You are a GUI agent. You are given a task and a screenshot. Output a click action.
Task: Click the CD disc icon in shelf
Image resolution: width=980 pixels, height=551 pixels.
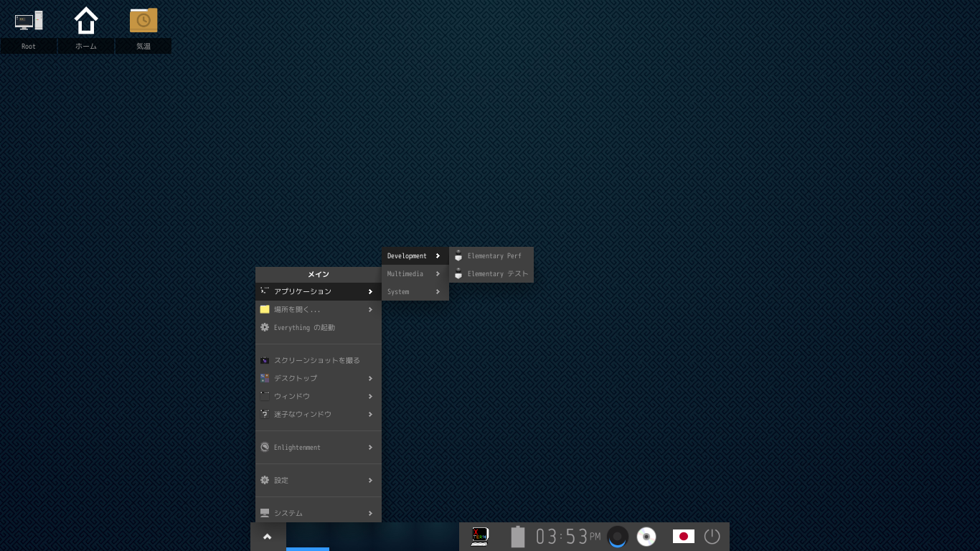(646, 537)
